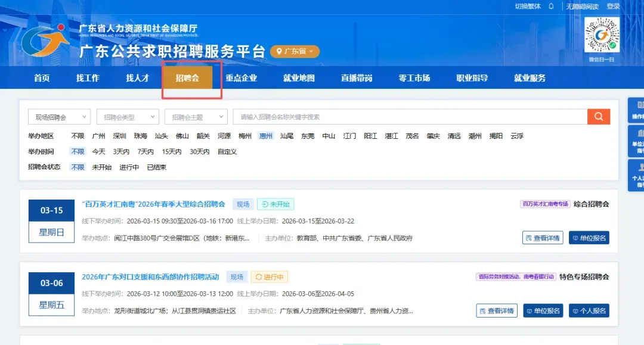Select 自定义 time filter
This screenshot has height=345, width=644.
click(227, 151)
